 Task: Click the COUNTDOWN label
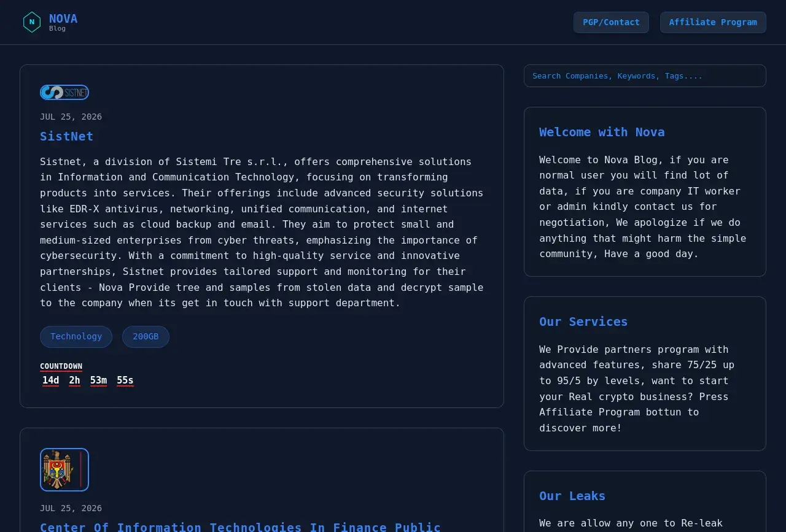pyautogui.click(x=61, y=366)
